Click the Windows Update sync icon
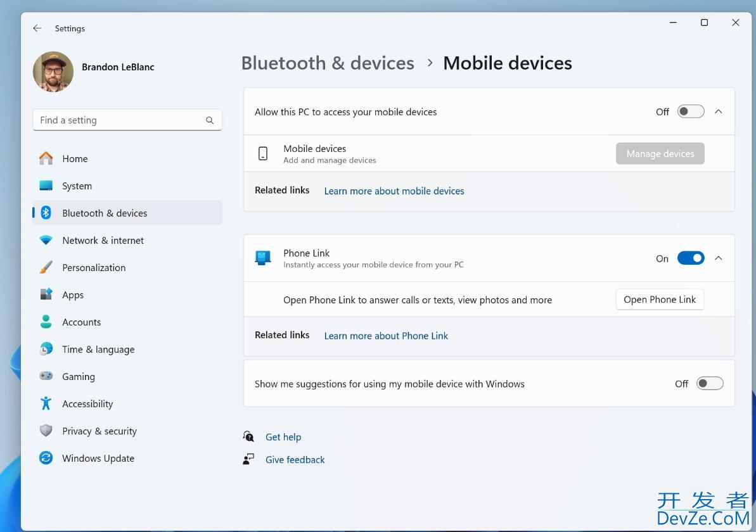 (x=46, y=458)
